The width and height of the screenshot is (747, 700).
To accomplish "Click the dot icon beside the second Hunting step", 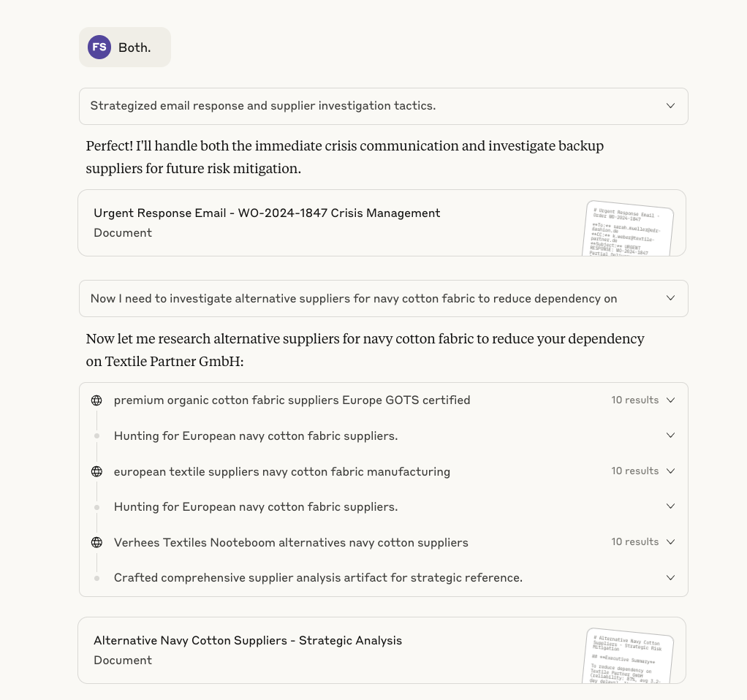I will [x=97, y=506].
